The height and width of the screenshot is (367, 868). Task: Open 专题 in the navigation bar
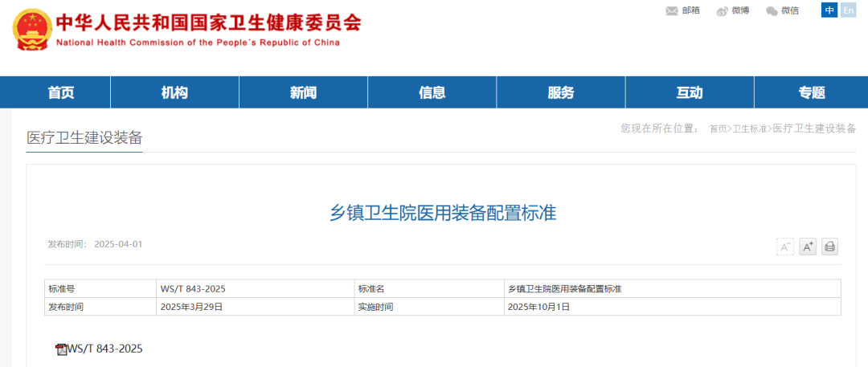coord(812,92)
